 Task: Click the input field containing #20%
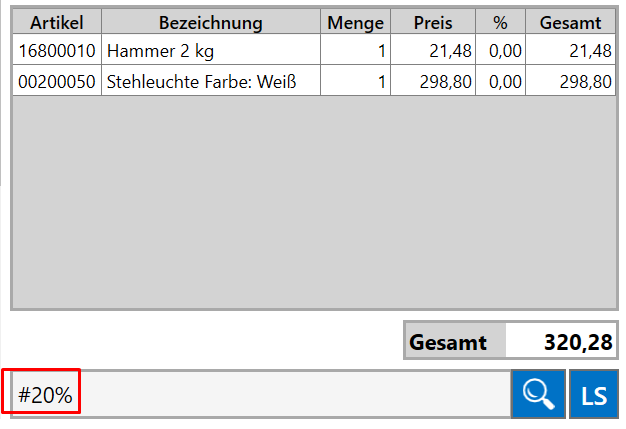coord(261,394)
